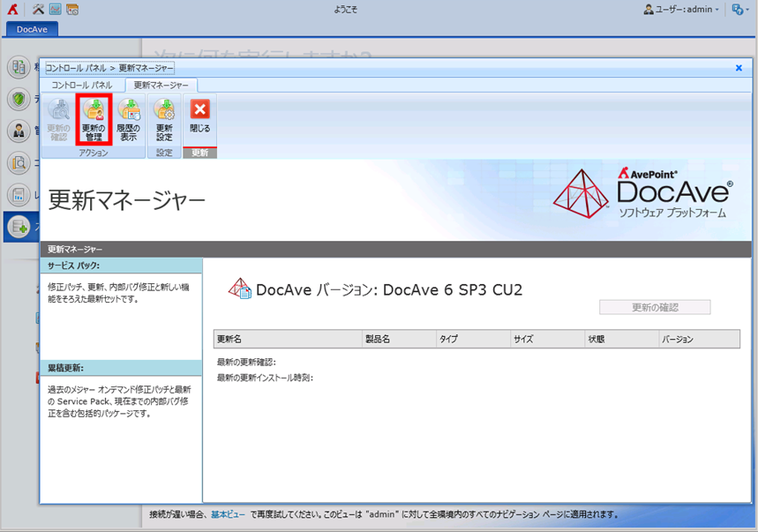
Task: Select the 累積更新: section header
Action: 121,368
